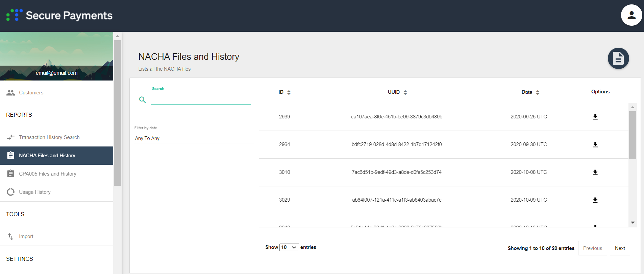Click the sidebar scrollbar up arrow

pos(117,36)
